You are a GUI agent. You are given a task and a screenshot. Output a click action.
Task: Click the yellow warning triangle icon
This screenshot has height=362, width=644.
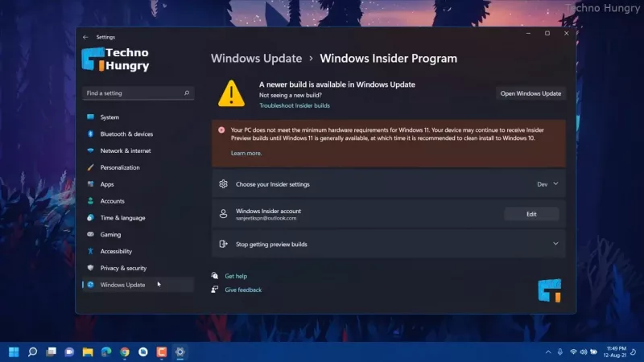pyautogui.click(x=231, y=93)
